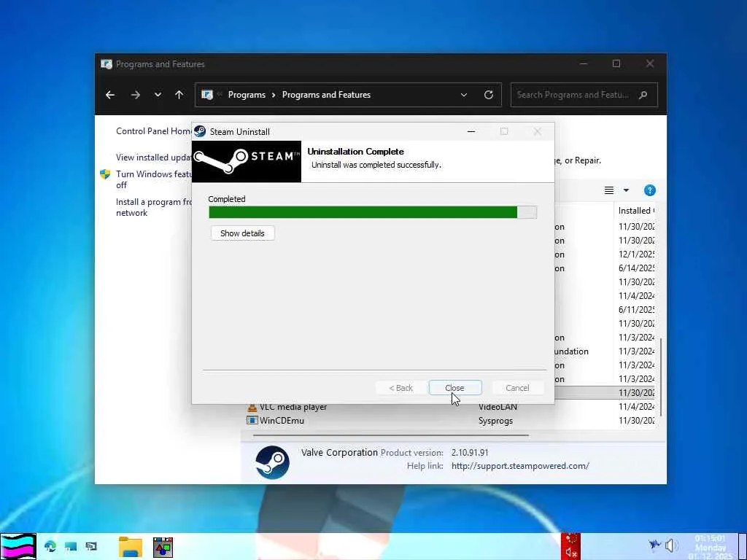
Task: Click Sysprogs publisher cell
Action: click(495, 421)
